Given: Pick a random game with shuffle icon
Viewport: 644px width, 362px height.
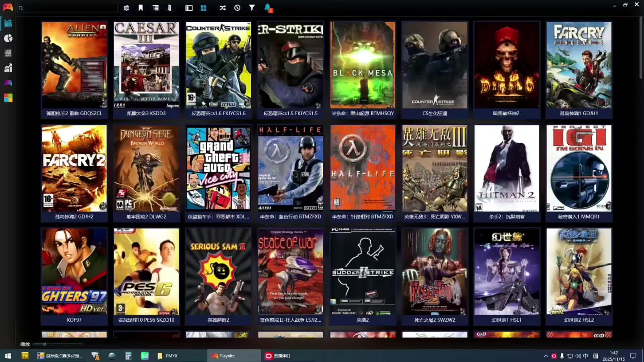Looking at the screenshot, I should (223, 8).
